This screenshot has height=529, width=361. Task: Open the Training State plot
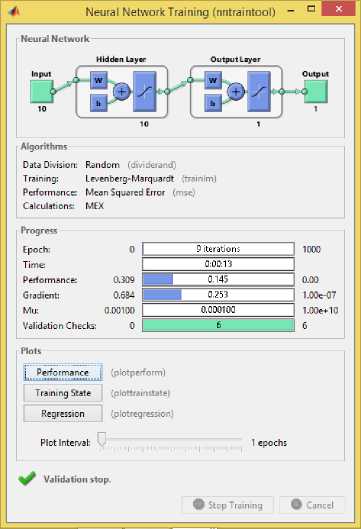point(63,393)
